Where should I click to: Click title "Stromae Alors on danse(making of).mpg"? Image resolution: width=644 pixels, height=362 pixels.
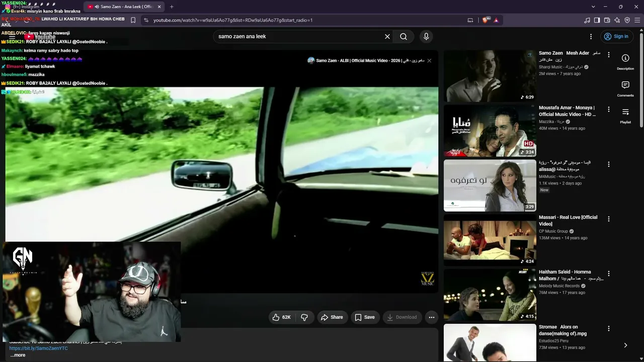tap(562, 330)
